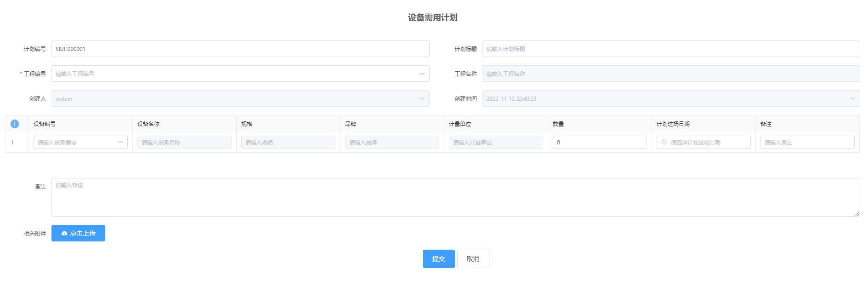Focus the 计划编号 field SBJH000001
868x292 pixels.
tap(240, 49)
